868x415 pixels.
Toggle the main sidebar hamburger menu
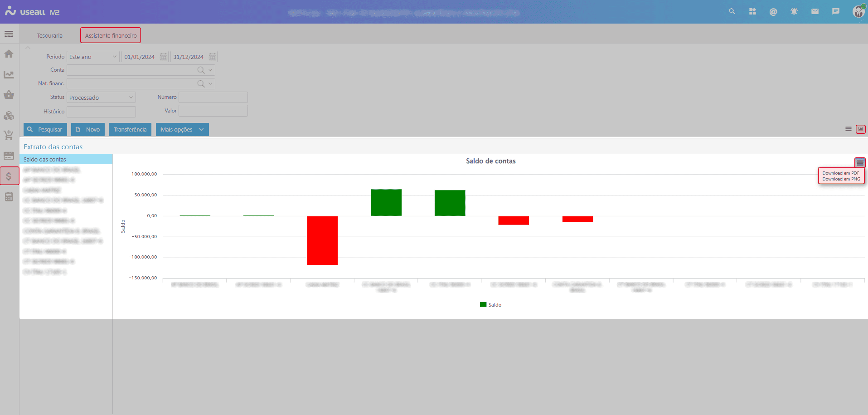pos(9,34)
